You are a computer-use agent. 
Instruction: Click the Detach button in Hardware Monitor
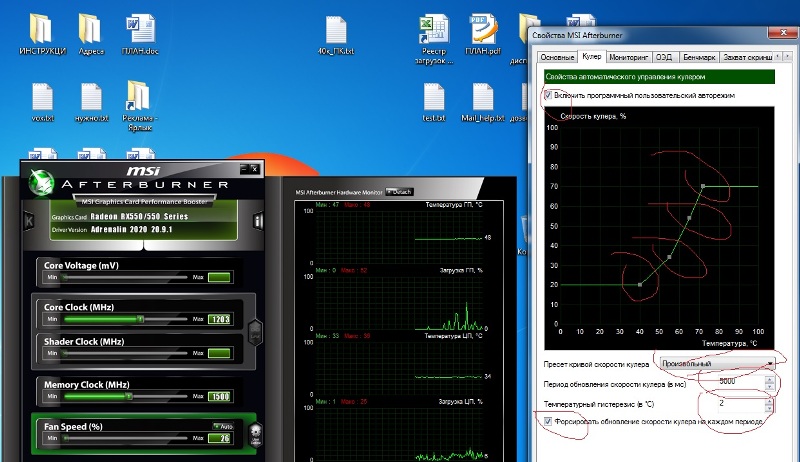pyautogui.click(x=399, y=192)
